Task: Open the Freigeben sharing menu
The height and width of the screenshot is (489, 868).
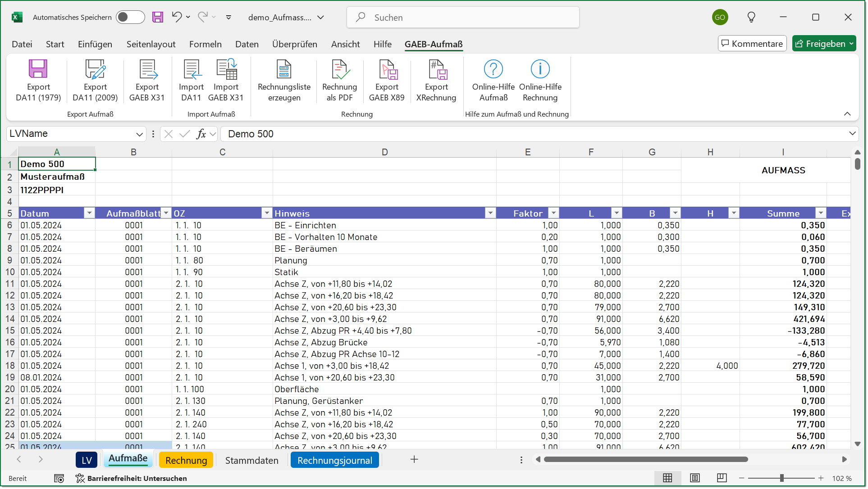Action: (824, 43)
